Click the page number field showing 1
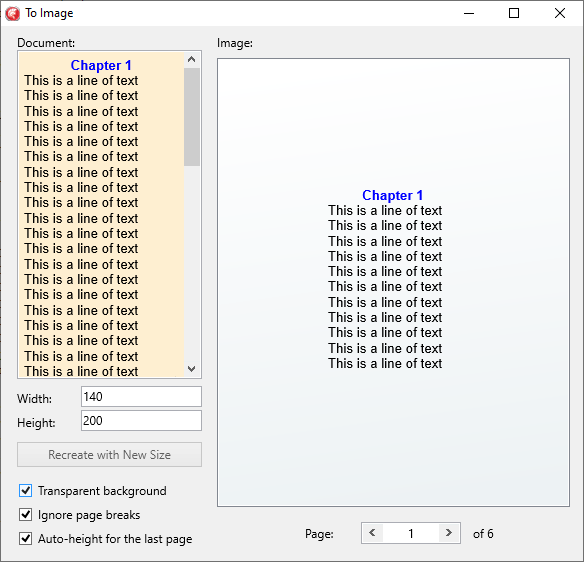584x562 pixels. (411, 533)
